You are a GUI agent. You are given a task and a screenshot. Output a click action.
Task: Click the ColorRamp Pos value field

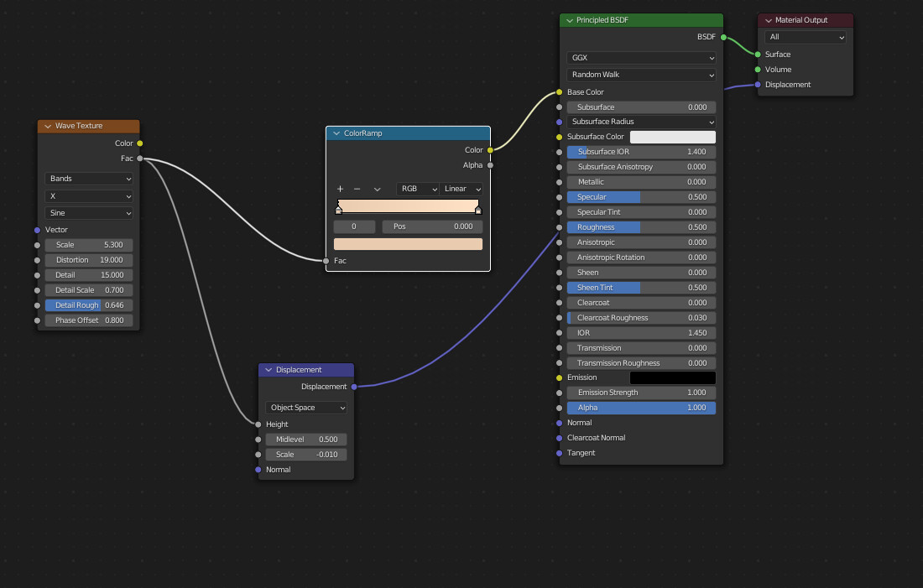pyautogui.click(x=432, y=226)
